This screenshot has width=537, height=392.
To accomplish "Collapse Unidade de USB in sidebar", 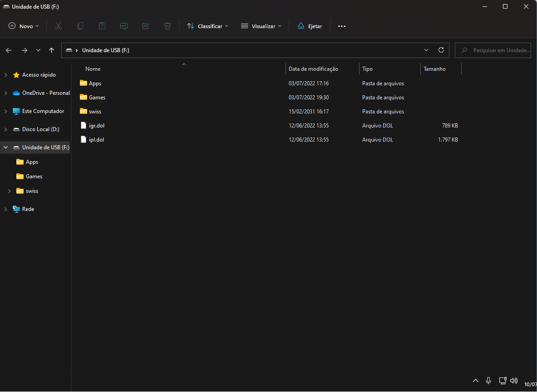I will [5, 147].
